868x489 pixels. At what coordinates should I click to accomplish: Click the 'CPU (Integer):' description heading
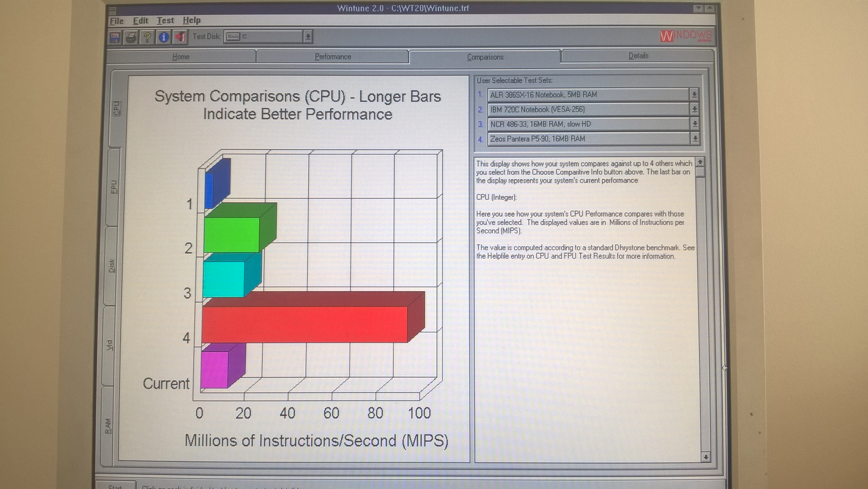click(496, 197)
